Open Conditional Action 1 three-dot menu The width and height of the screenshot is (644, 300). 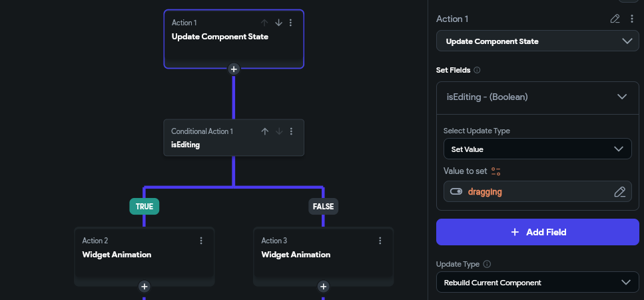291,131
